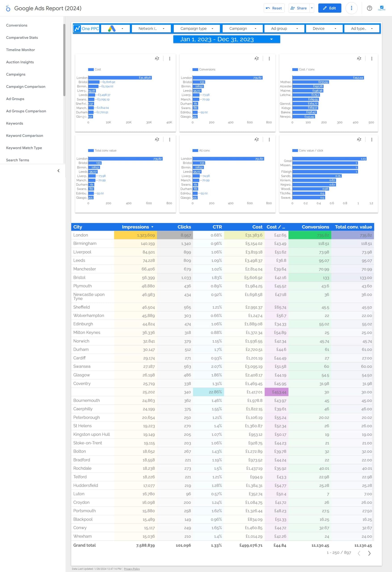Open the Device filter dropdown
The image size is (392, 572).
coord(324,29)
